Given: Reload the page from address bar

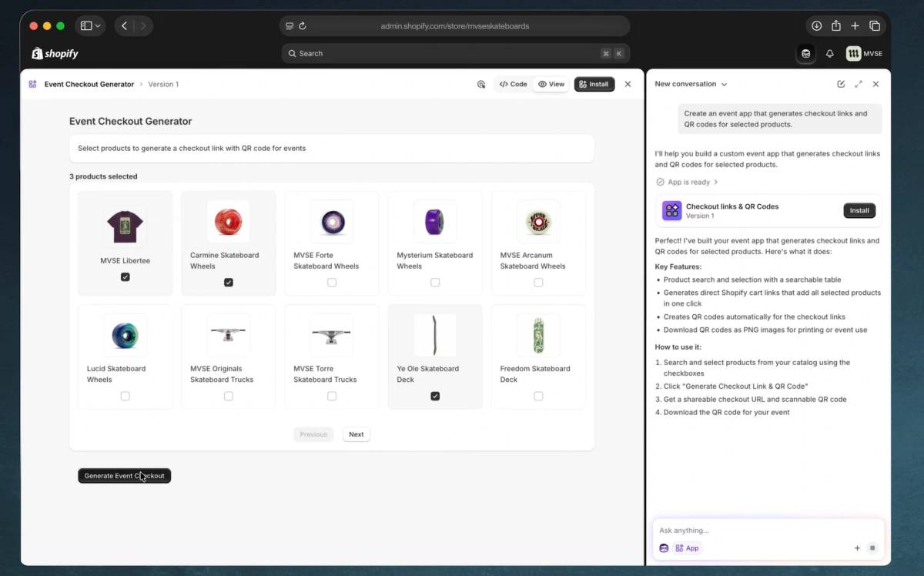Looking at the screenshot, I should [x=302, y=26].
